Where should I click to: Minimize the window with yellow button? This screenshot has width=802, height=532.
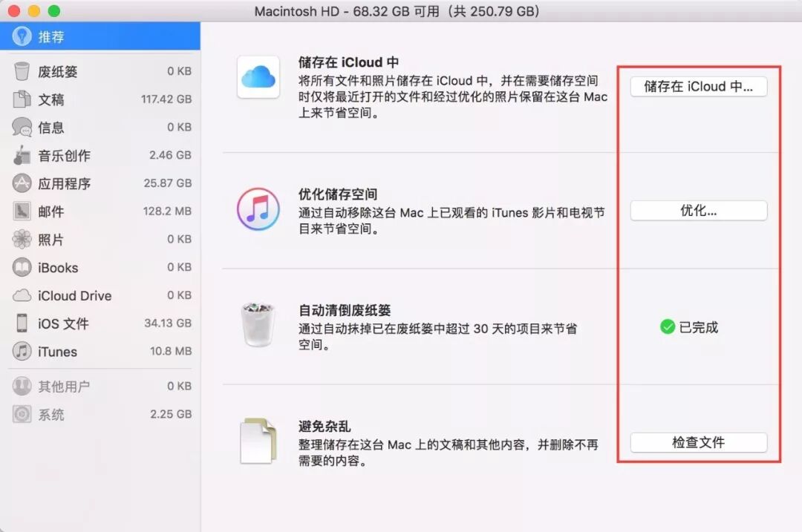(33, 10)
